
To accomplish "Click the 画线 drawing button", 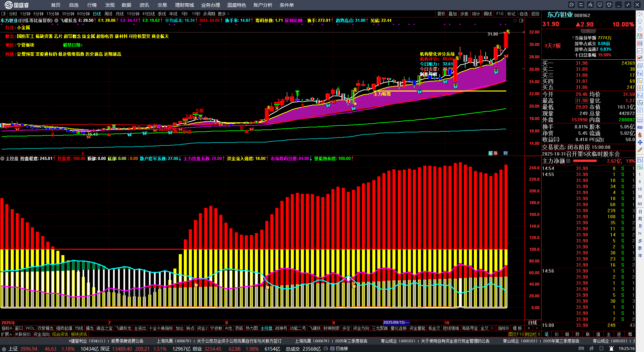I will [488, 14].
